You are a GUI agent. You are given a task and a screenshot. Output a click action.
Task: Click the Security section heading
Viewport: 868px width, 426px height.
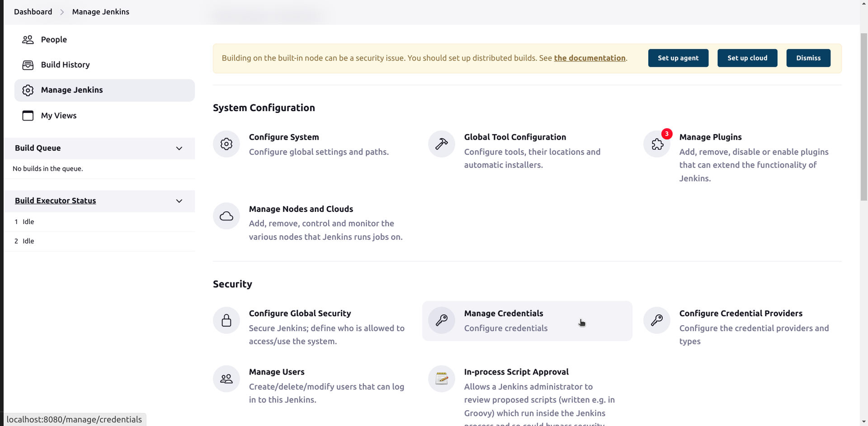[x=232, y=284]
